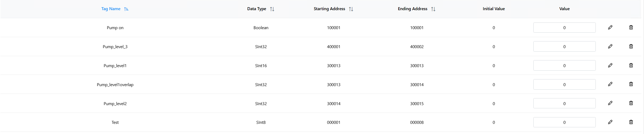The width and height of the screenshot is (644, 134).
Task: Delete the Pump on tag
Action: pyautogui.click(x=631, y=27)
